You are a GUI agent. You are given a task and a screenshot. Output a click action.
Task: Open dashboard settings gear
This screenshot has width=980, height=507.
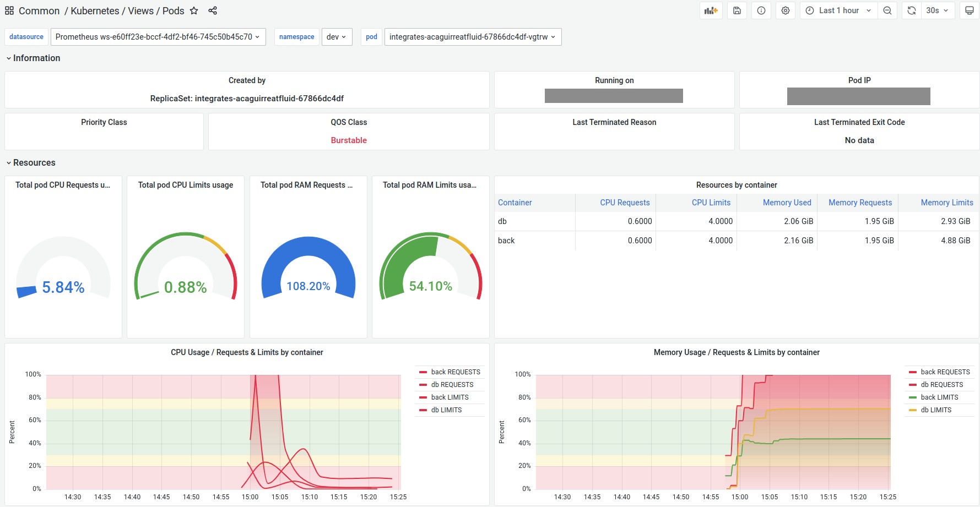pos(786,10)
